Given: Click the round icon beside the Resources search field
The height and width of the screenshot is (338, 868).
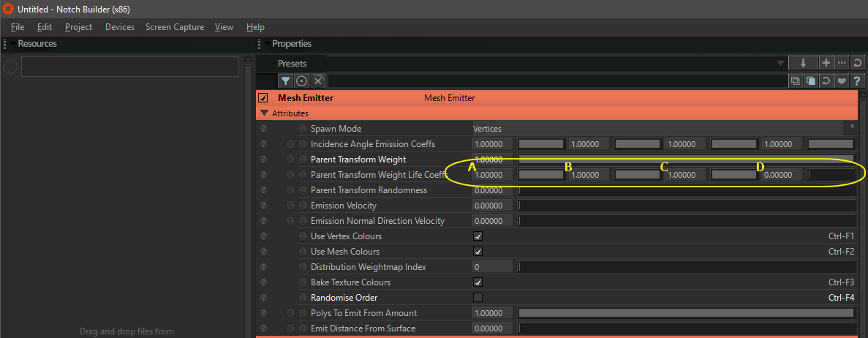Looking at the screenshot, I should tap(10, 67).
